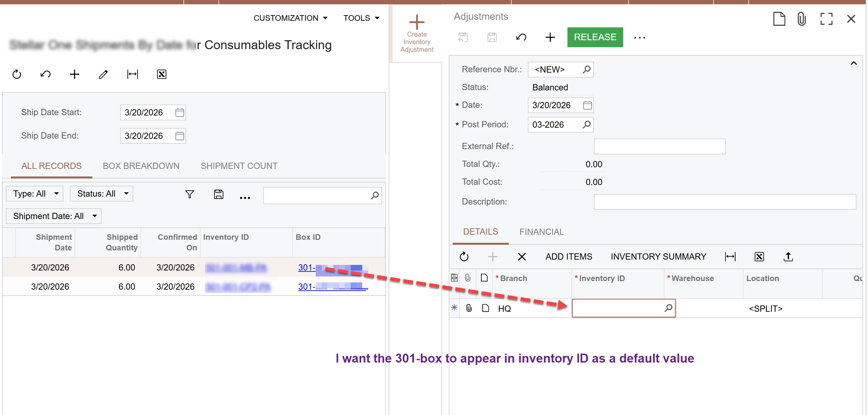Open the Ship Date Start calendar picker
The image size is (868, 415).
pos(179,112)
